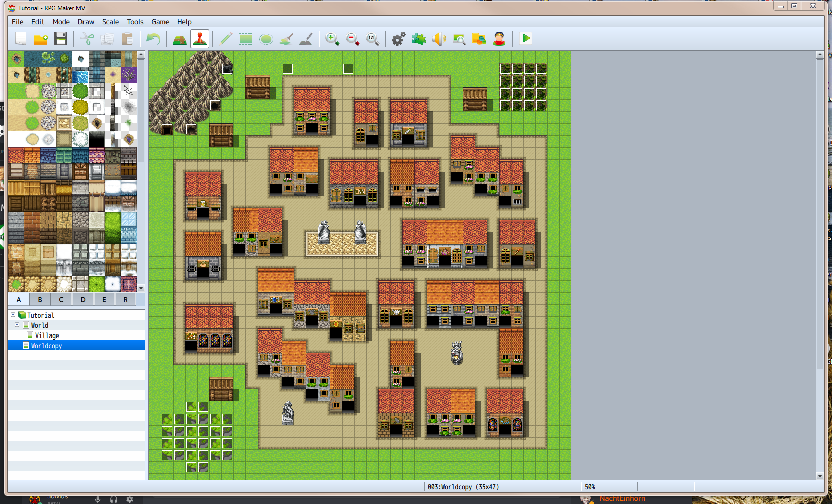Select the Pencil drawing tool

226,39
